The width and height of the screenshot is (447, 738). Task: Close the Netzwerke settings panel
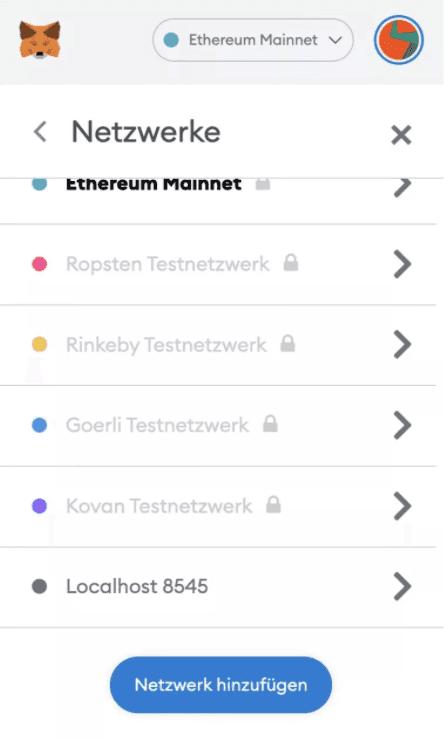(401, 135)
